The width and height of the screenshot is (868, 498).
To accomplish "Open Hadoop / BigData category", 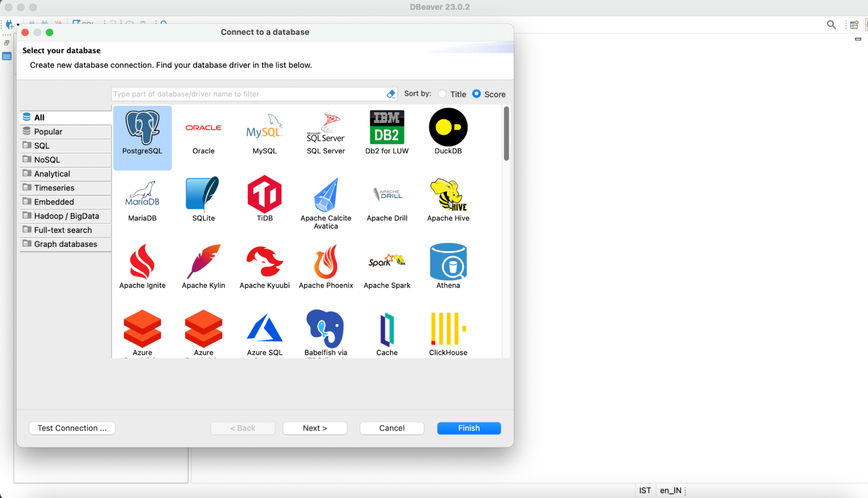I will (66, 216).
